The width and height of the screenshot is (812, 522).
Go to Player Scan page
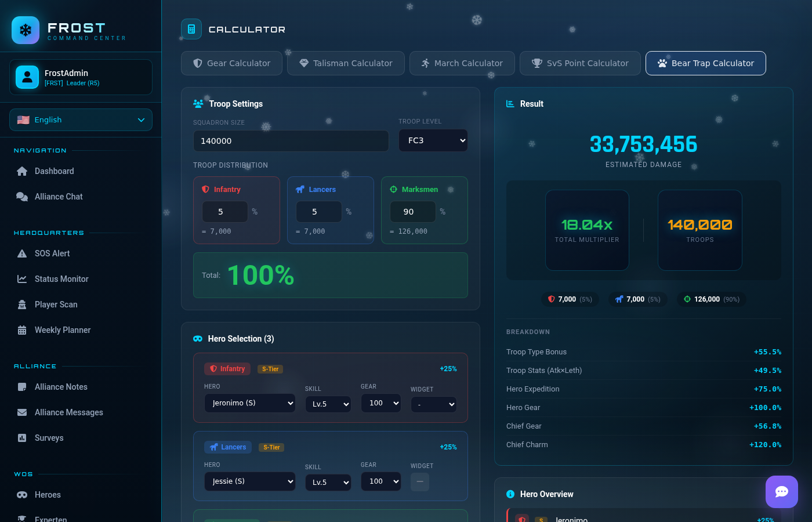[56, 304]
